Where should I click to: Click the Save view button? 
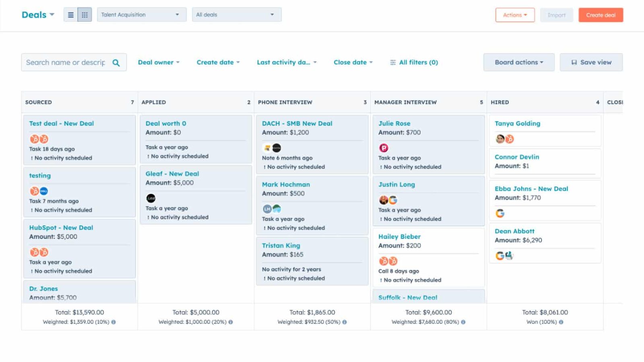point(591,62)
